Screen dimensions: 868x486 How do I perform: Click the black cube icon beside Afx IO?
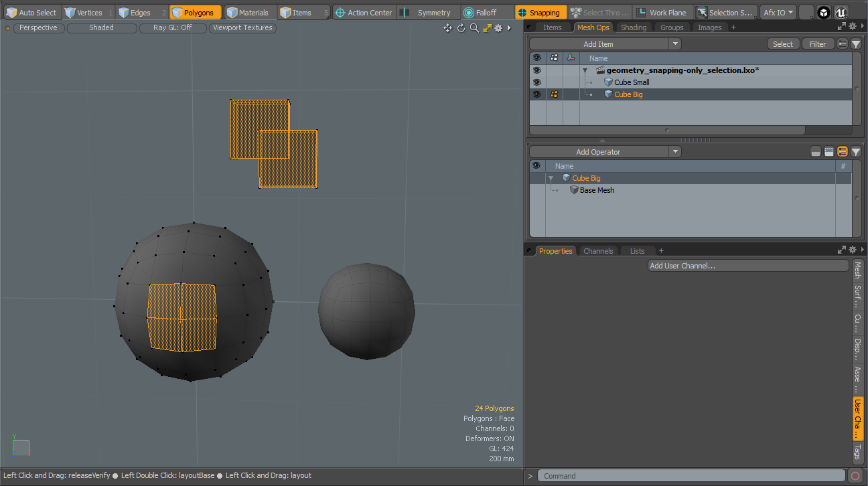824,12
